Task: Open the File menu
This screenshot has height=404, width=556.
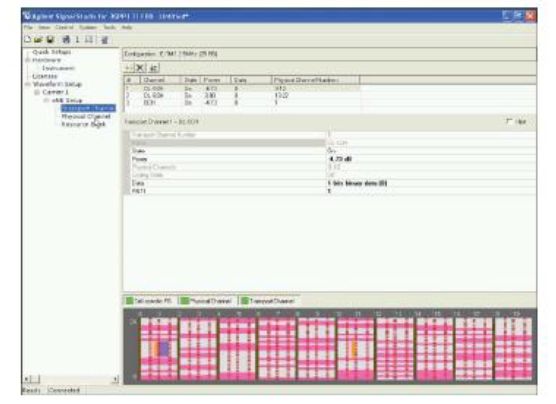Action: pos(28,27)
